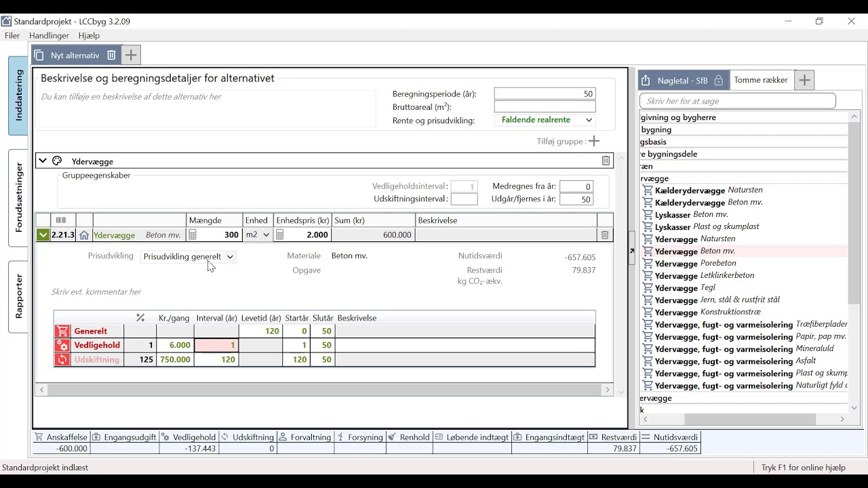Click the palette icon of Ydervægge group
The height and width of the screenshot is (488, 868).
click(57, 161)
